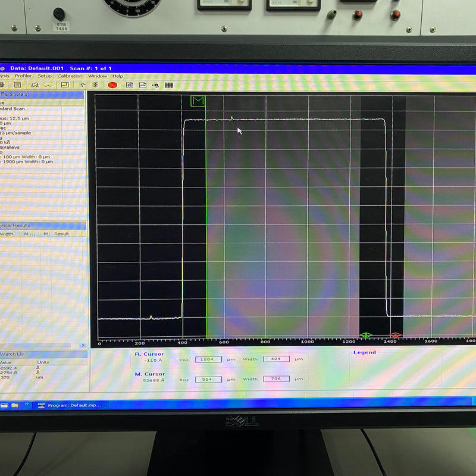Click the M. Cursor label
This screenshot has width=476, height=476.
pos(150,374)
